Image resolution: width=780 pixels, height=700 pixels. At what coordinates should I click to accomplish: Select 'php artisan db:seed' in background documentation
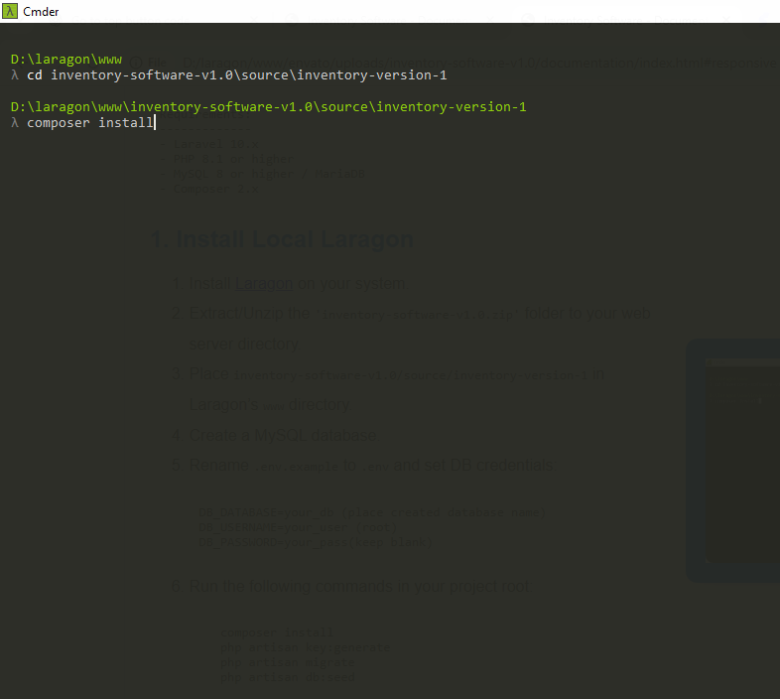click(288, 677)
